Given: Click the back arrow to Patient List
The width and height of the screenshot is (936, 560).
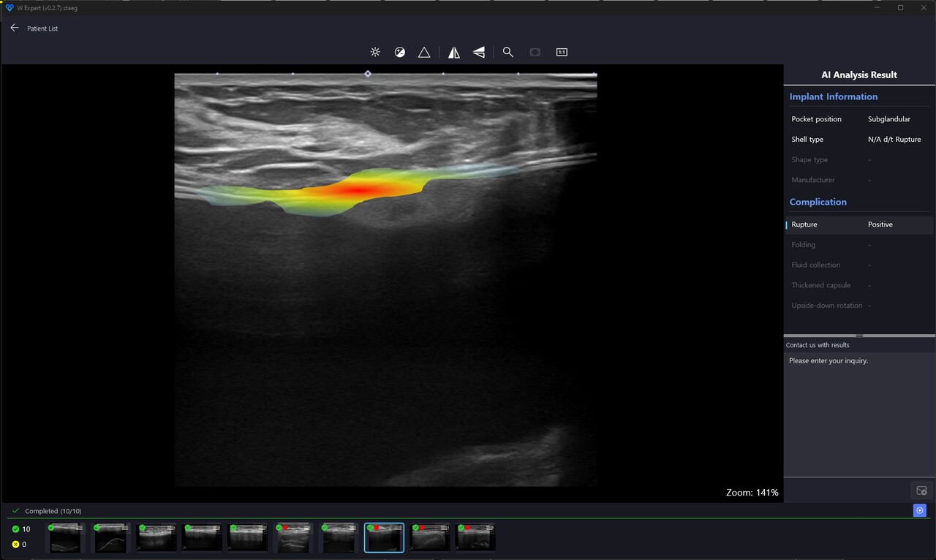Looking at the screenshot, I should [x=15, y=28].
